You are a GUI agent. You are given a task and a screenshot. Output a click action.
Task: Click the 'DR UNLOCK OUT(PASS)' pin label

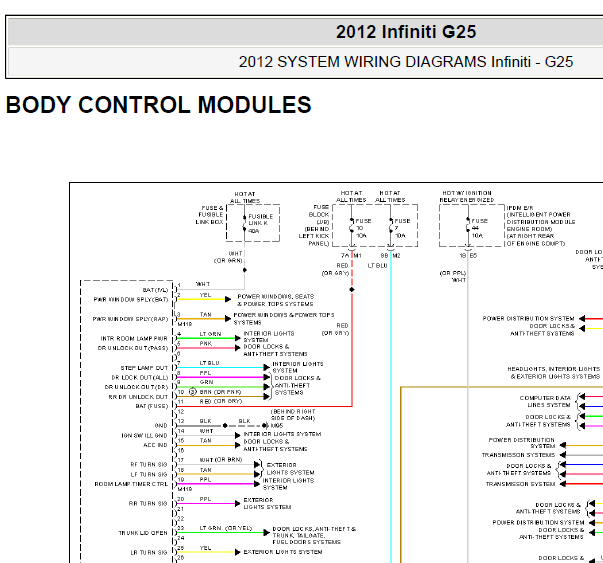[x=133, y=348]
